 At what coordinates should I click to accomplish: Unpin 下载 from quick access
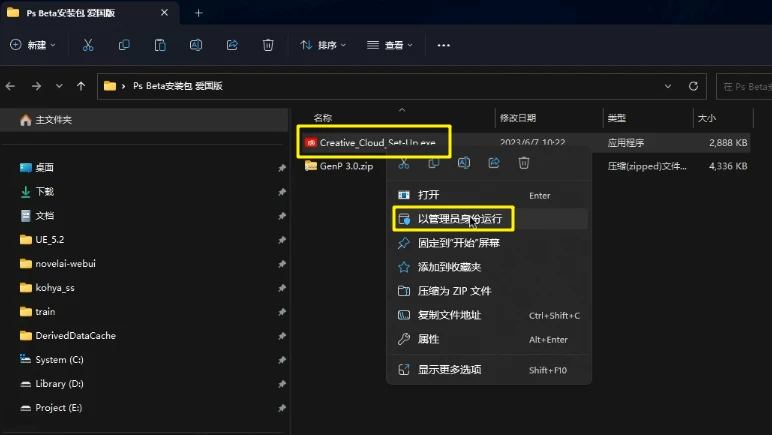282,192
